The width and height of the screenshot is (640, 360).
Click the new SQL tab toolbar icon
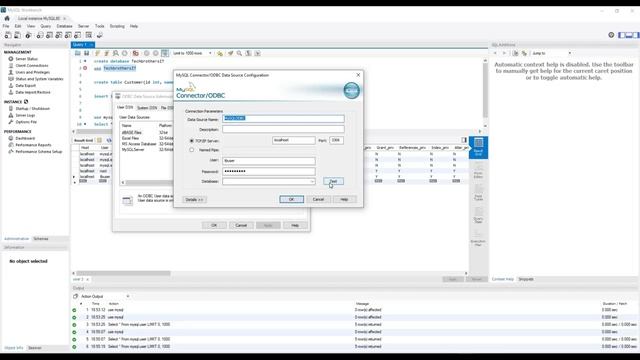[8, 36]
